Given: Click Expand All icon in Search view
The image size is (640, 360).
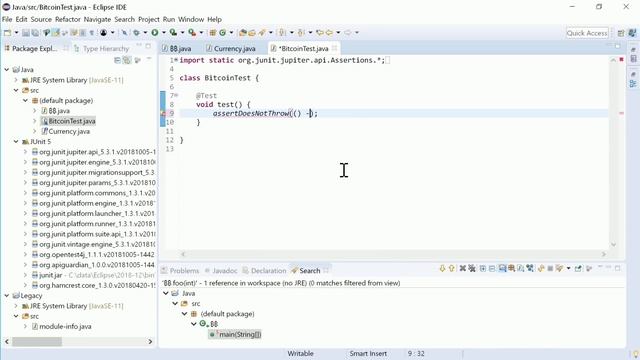Looking at the screenshot, I should (x=483, y=268).
